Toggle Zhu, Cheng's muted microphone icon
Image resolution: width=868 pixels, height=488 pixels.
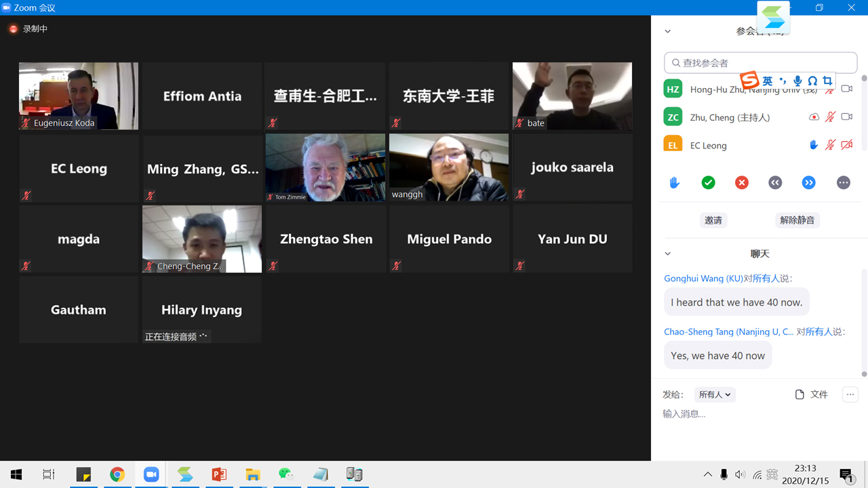830,117
